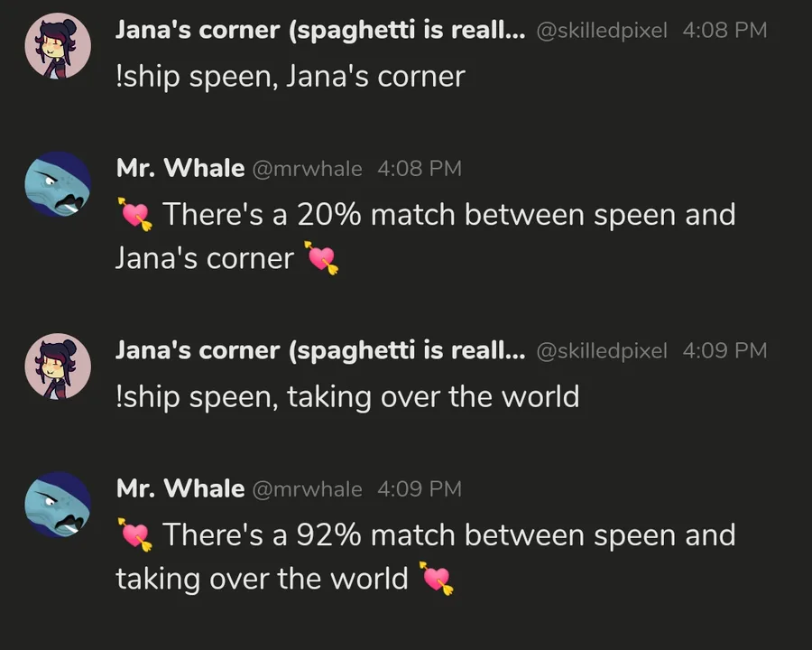This screenshot has width=812, height=650.
Task: Click heart-arrow emoji before 20% match text
Action: point(134,214)
